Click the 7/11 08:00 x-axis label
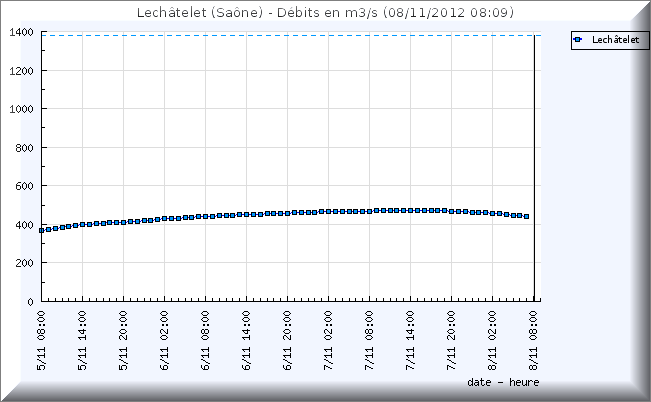The width and height of the screenshot is (651, 402). (x=370, y=341)
